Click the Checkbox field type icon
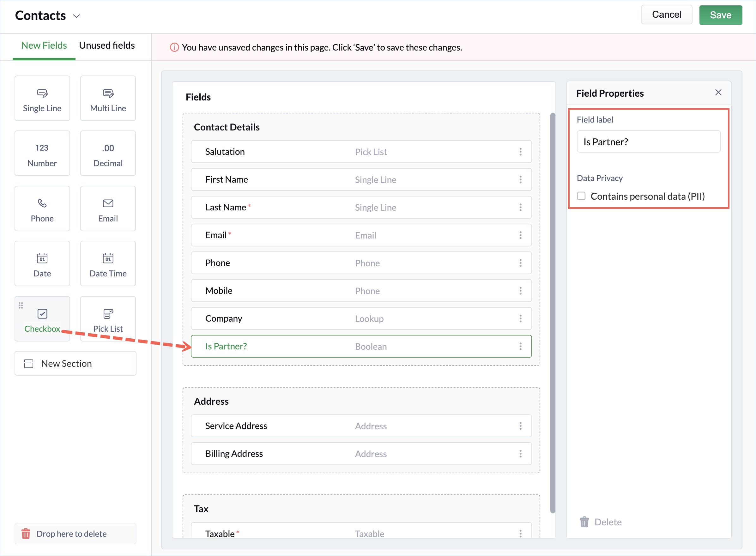This screenshot has height=556, width=756. pyautogui.click(x=42, y=314)
